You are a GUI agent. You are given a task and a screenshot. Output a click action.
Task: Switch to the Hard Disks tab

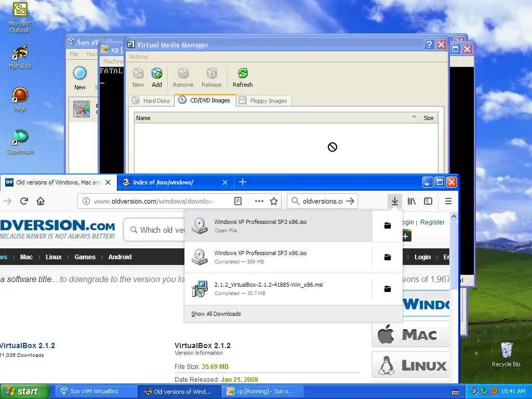click(151, 100)
